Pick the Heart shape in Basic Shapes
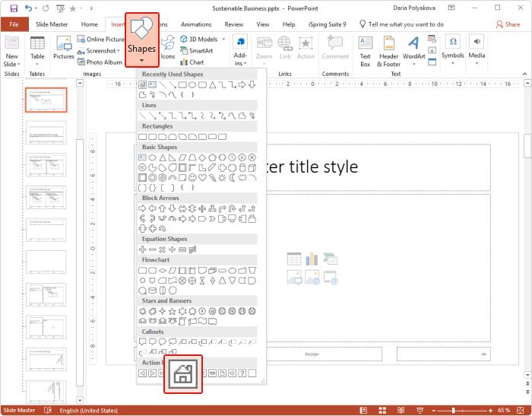 click(x=203, y=177)
